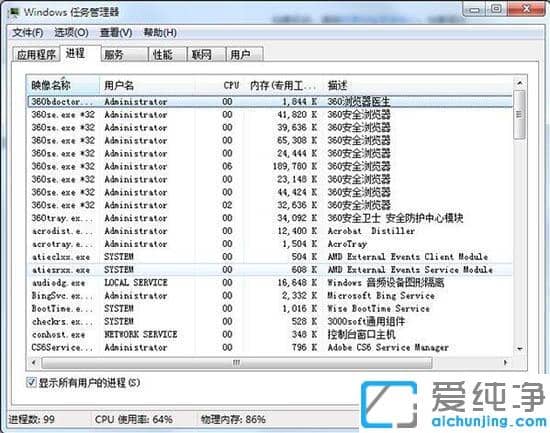Toggle 显示所有用户的进程 checkbox

point(31,382)
